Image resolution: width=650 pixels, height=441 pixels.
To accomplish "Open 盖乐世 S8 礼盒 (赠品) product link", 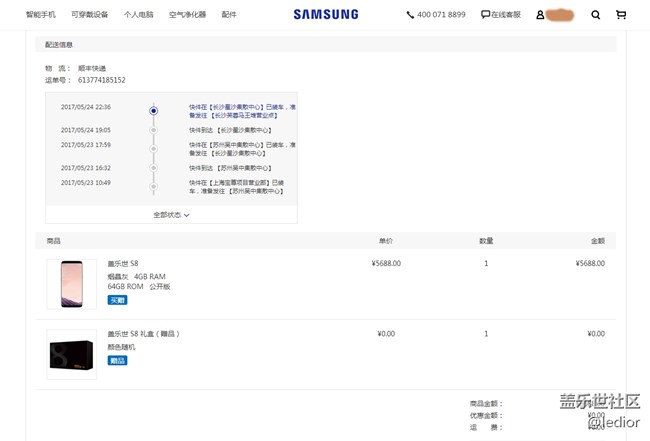I will (143, 334).
